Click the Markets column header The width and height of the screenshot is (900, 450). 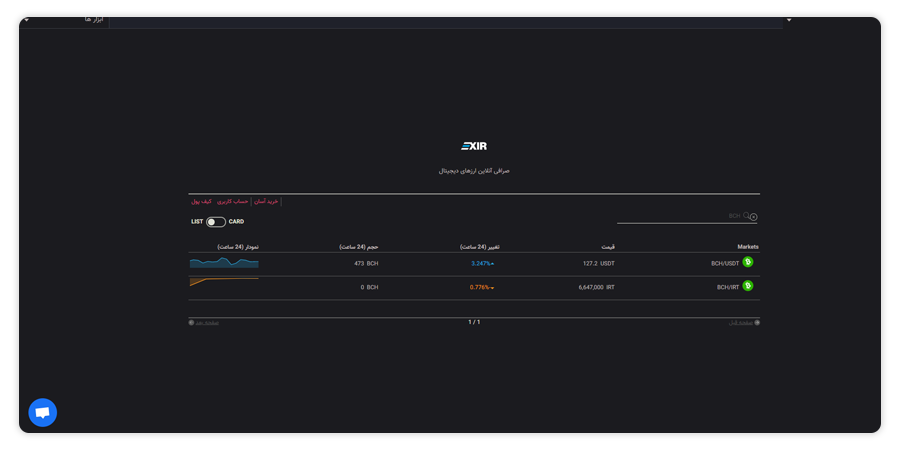click(x=748, y=247)
